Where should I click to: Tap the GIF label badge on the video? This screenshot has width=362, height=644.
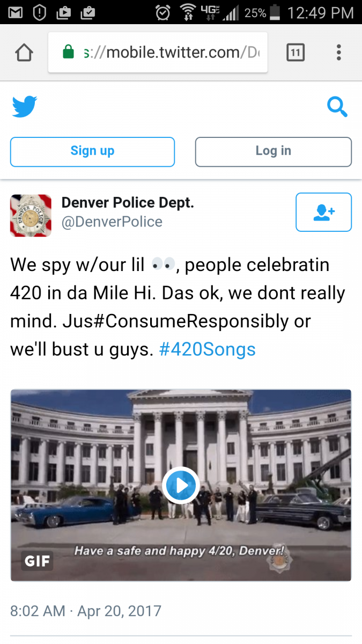click(x=38, y=561)
